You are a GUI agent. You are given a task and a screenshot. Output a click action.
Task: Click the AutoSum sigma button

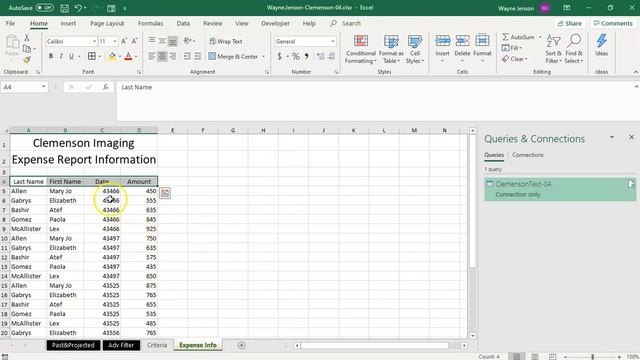click(x=518, y=37)
